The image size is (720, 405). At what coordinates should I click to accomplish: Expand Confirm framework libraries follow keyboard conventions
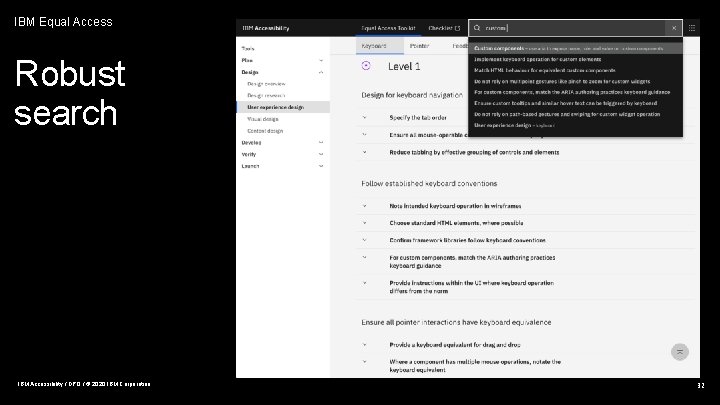click(365, 240)
